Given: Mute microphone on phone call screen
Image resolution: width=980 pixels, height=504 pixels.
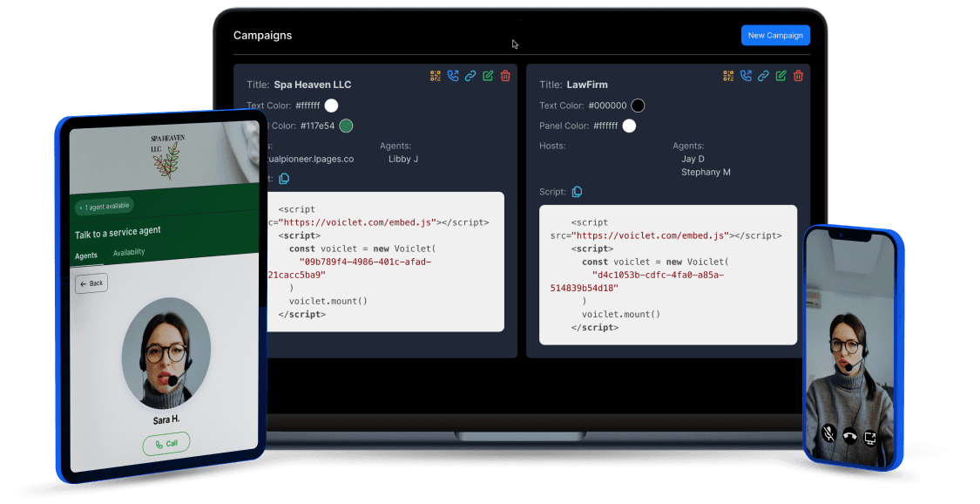Looking at the screenshot, I should [828, 432].
